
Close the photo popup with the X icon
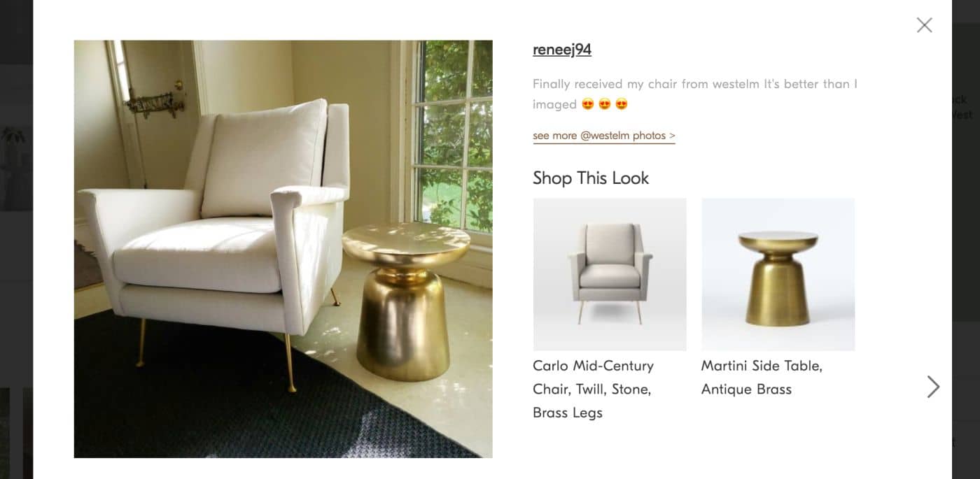924,25
